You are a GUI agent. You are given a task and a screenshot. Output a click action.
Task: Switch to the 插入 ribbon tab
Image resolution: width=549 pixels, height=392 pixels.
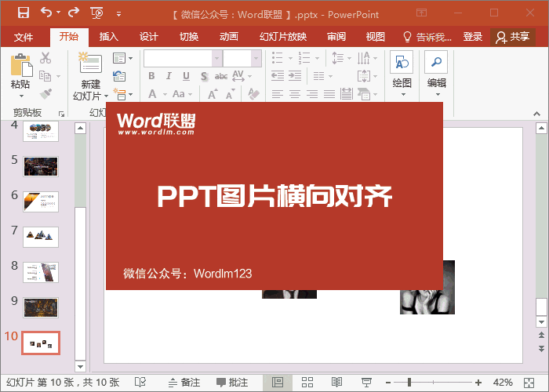[x=108, y=36]
